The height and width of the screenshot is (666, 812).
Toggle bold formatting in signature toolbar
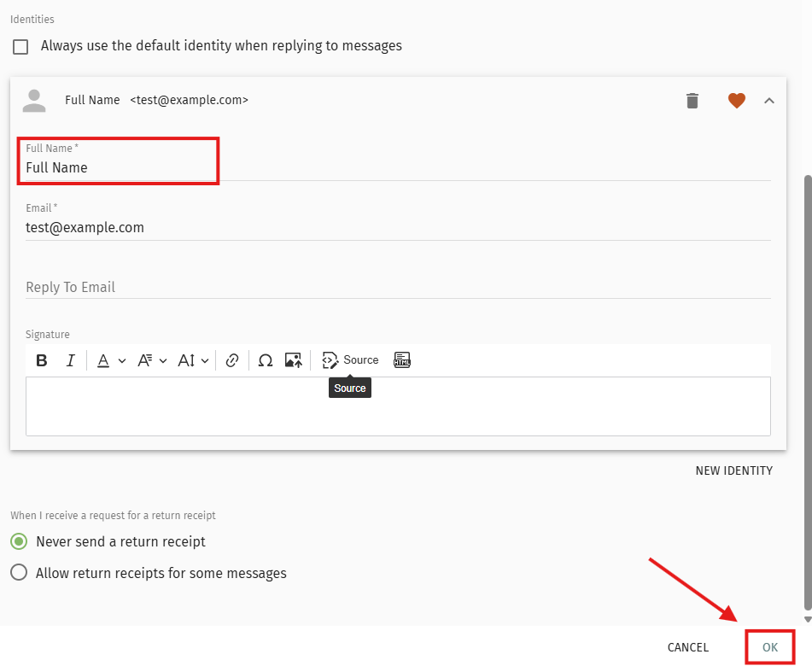[x=41, y=360]
